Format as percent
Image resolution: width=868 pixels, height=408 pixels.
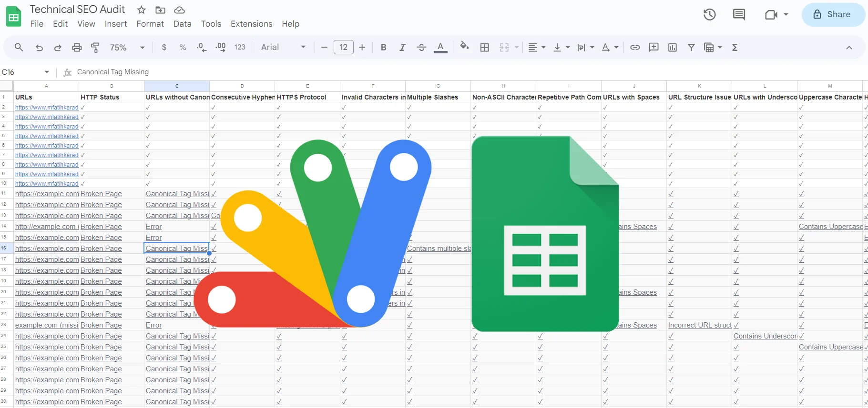(183, 47)
